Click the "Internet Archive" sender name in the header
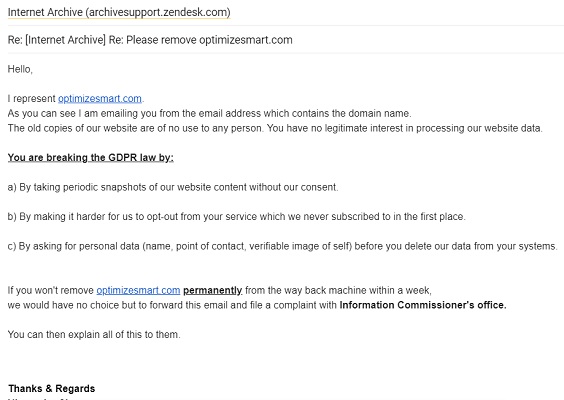This screenshot has width=564, height=400. click(x=45, y=12)
